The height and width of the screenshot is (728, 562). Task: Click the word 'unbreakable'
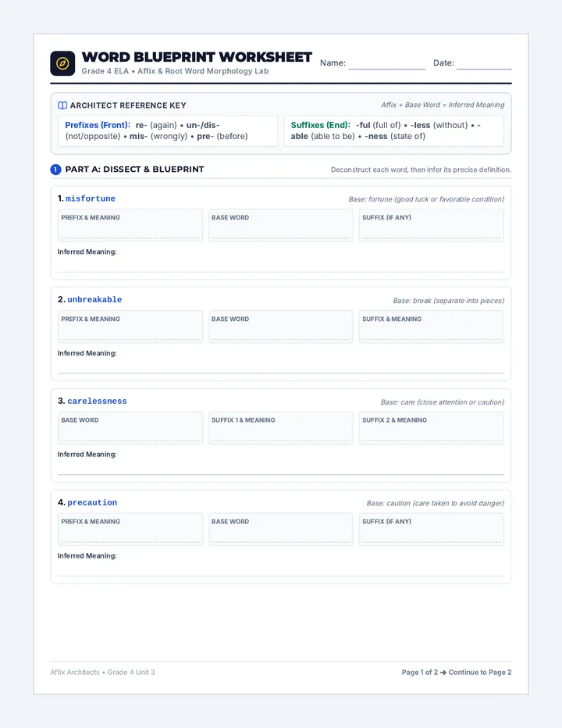pyautogui.click(x=94, y=300)
